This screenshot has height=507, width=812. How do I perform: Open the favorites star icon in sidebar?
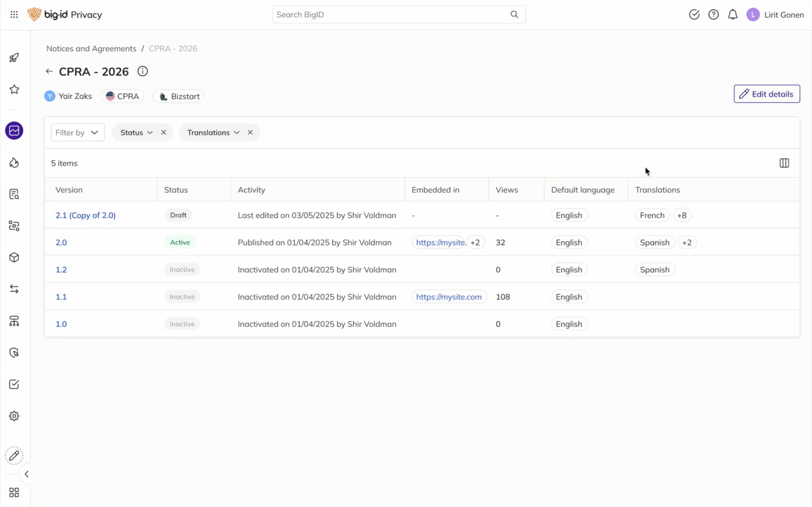pos(14,89)
